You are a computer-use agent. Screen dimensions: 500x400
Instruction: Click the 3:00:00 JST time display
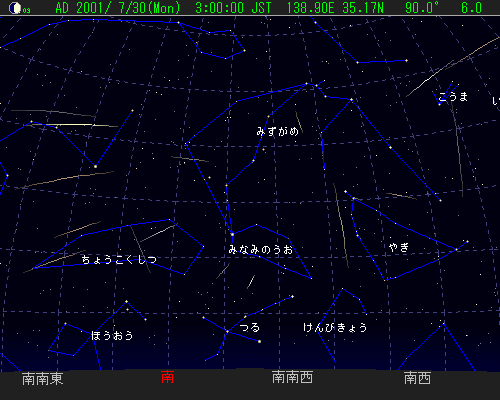[233, 8]
